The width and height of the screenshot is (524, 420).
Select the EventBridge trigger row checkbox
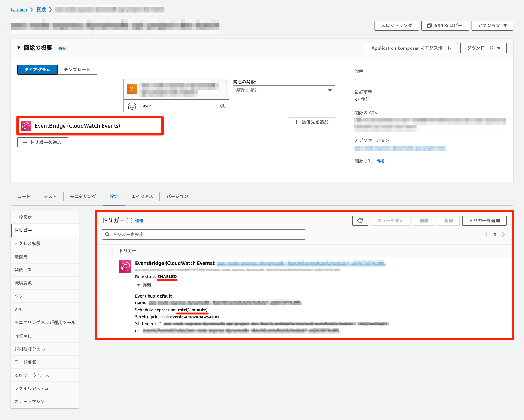[x=104, y=298]
